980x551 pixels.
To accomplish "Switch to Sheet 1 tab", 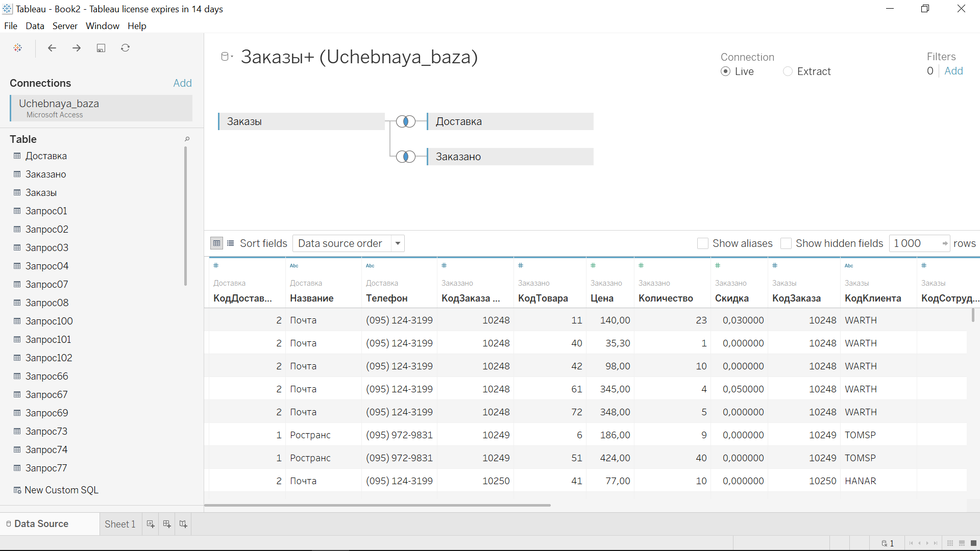I will (x=120, y=524).
